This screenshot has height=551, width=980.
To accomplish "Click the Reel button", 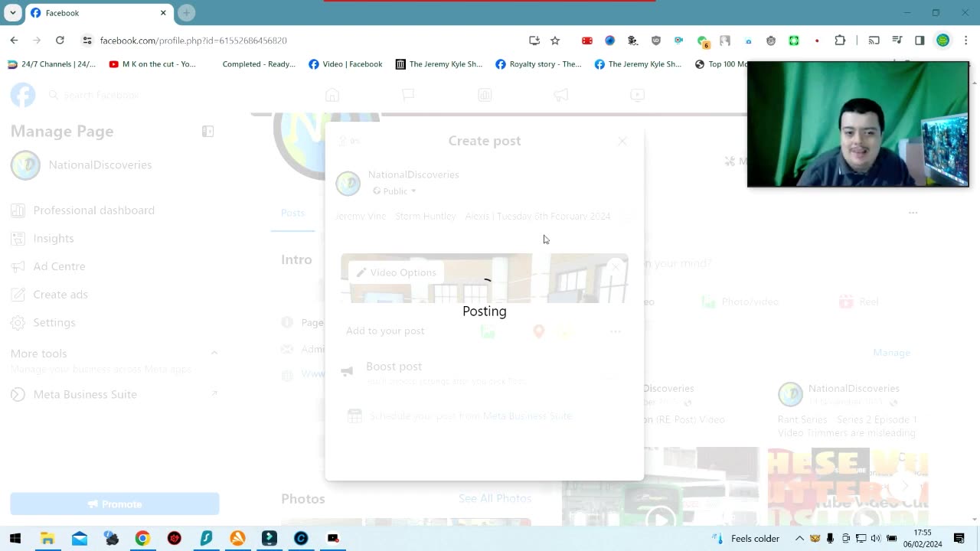I will 860,302.
